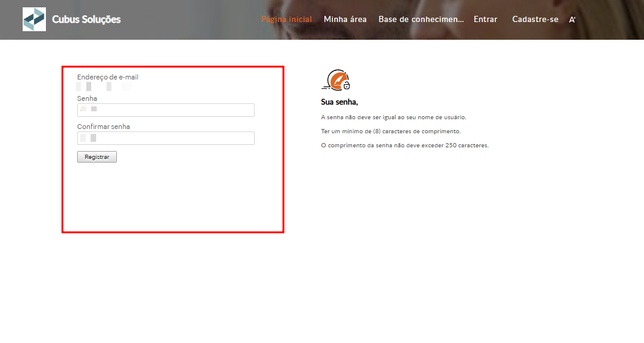644x343 pixels.
Task: Open the Minha área menu item
Action: 345,20
